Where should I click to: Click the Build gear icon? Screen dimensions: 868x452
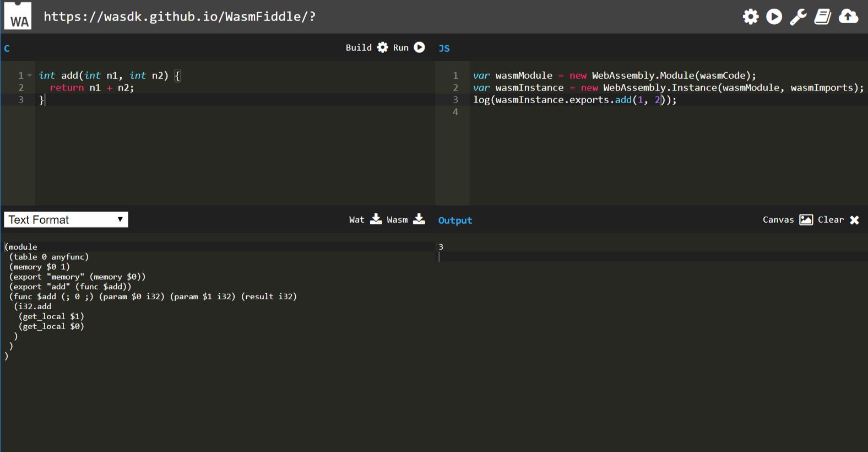click(x=383, y=47)
